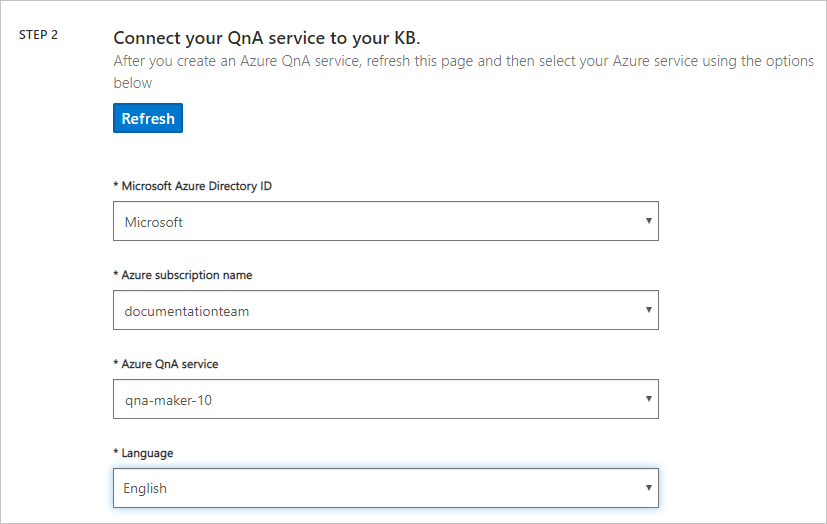Click the Connect your QnA service heading
The height and width of the screenshot is (524, 827).
pos(267,38)
